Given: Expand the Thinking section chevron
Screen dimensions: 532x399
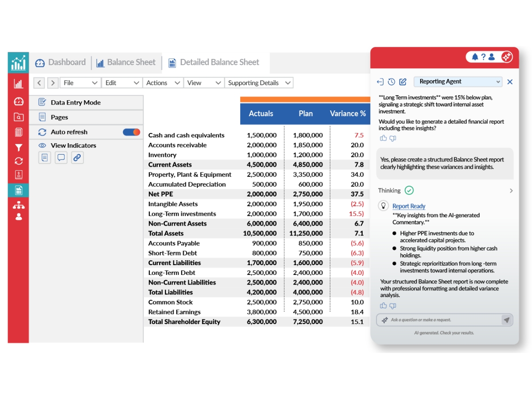Looking at the screenshot, I should [511, 191].
